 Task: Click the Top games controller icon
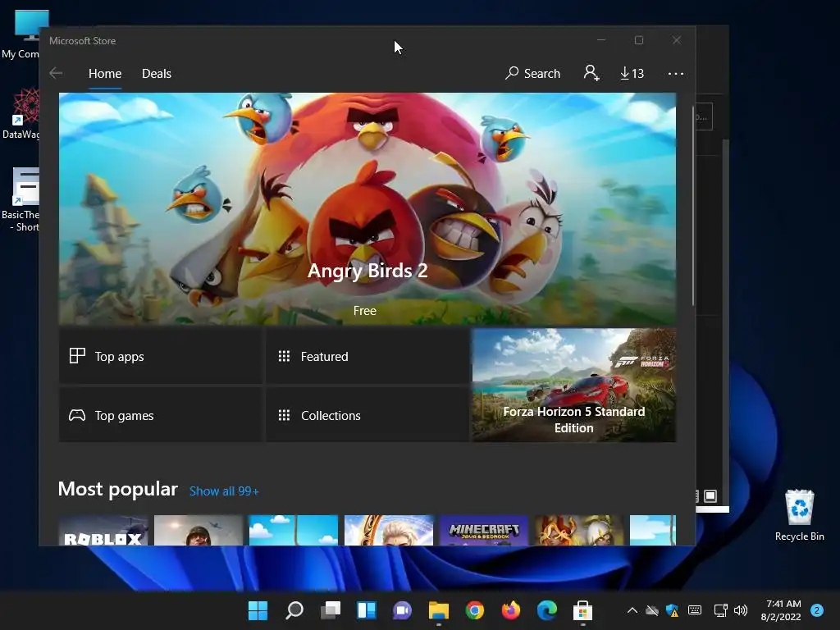coord(77,415)
